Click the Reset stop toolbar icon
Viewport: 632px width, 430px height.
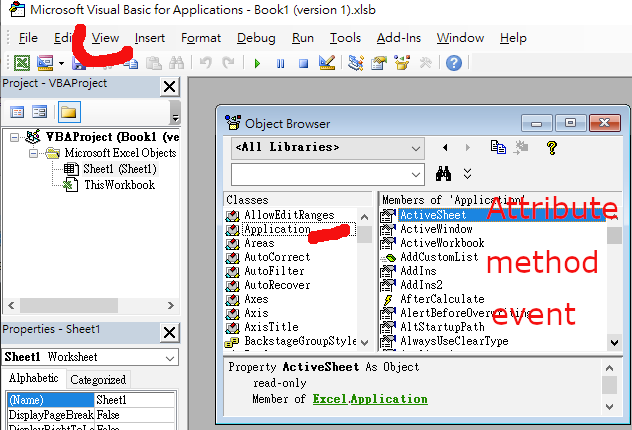coord(303,63)
